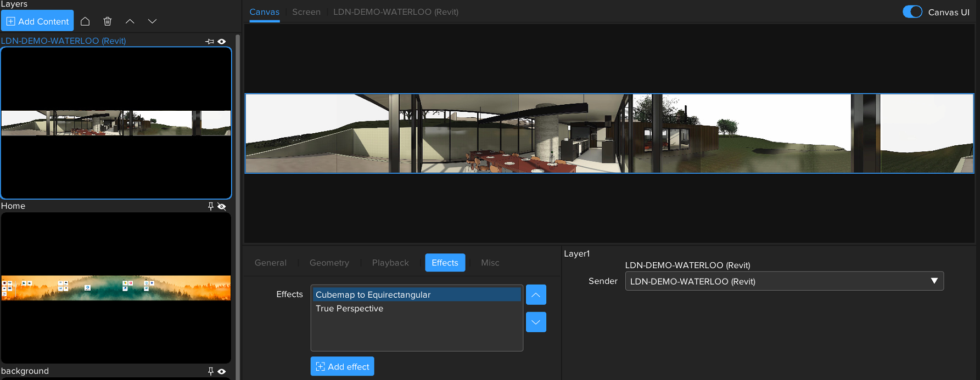The width and height of the screenshot is (980, 380).
Task: Pin the background layer
Action: pos(210,371)
